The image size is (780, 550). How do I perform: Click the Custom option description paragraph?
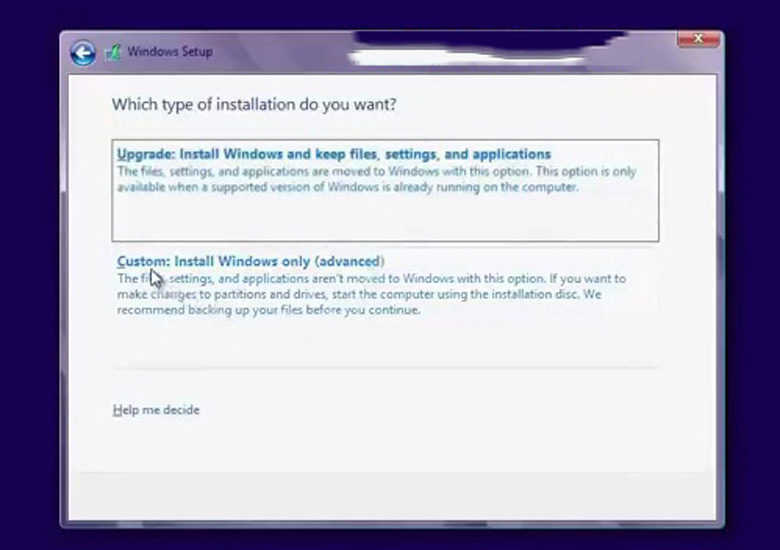coord(370,294)
